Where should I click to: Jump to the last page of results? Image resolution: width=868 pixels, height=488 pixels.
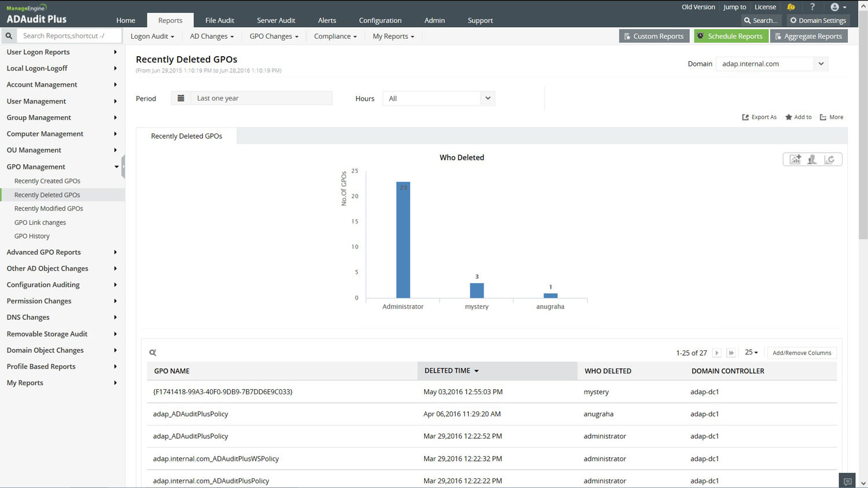(731, 353)
